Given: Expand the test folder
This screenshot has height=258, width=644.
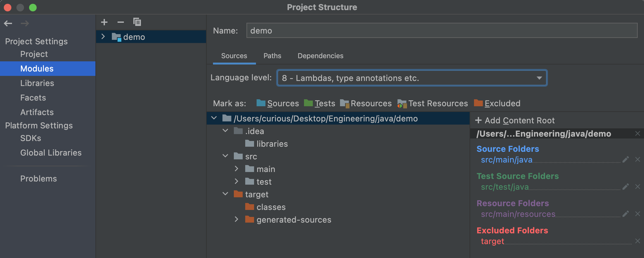Looking at the screenshot, I should point(236,181).
